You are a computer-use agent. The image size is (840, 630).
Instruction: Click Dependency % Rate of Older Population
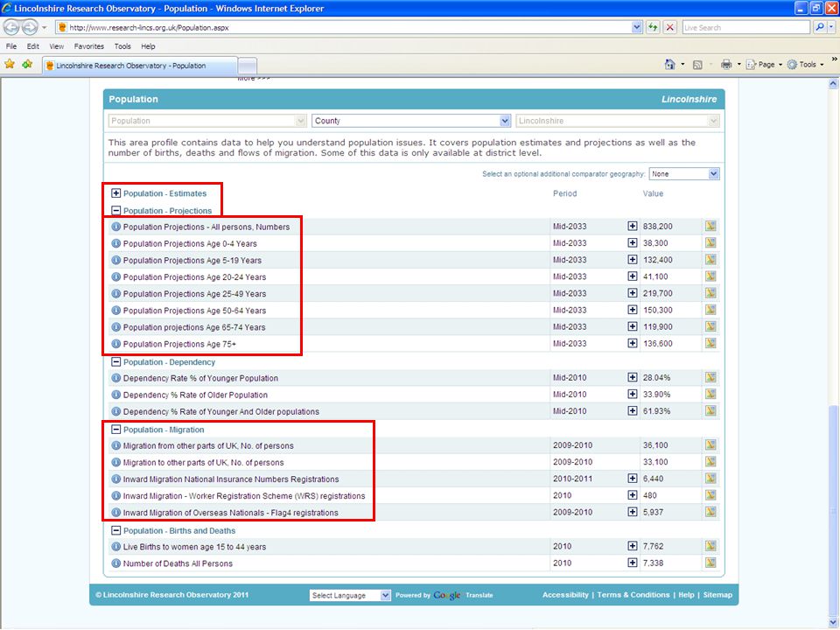tap(195, 395)
